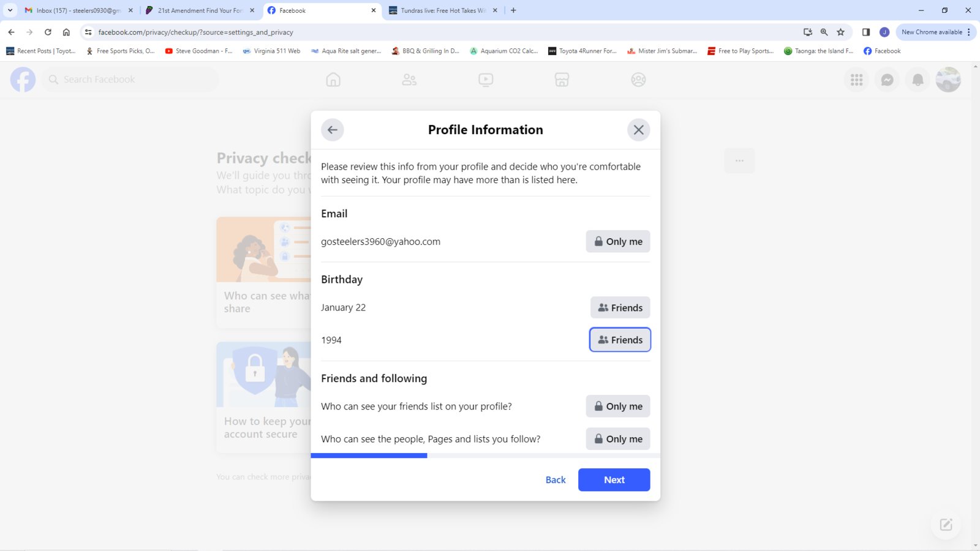Bookmark this page with the star icon
Screen dimensions: 980x551
pos(840,32)
